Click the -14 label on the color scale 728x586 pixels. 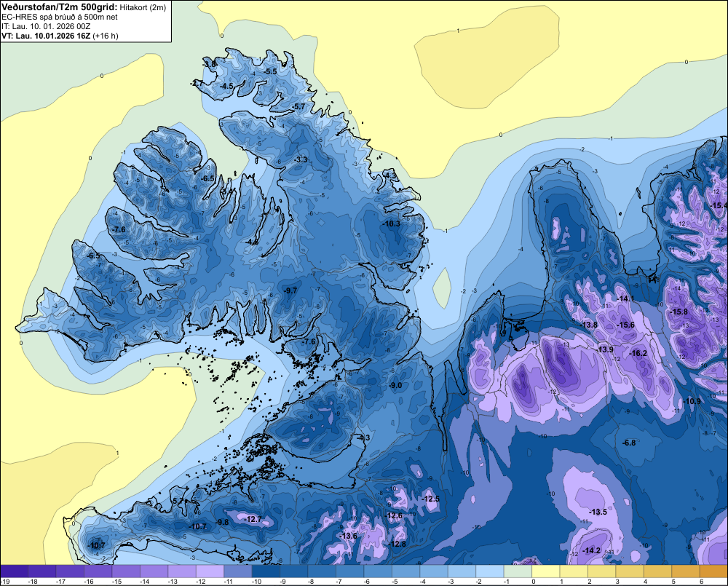[144, 582]
